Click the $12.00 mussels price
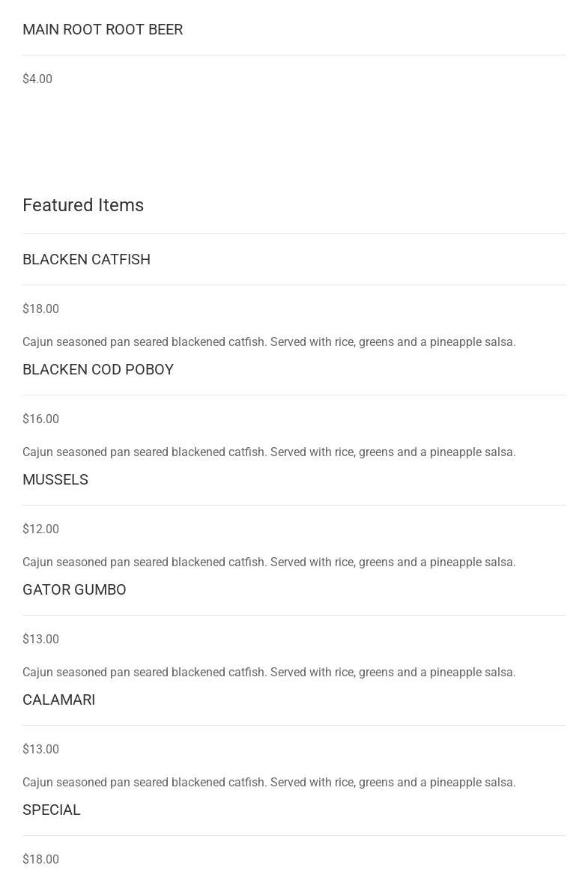Image resolution: width=588 pixels, height=871 pixels. point(40,529)
